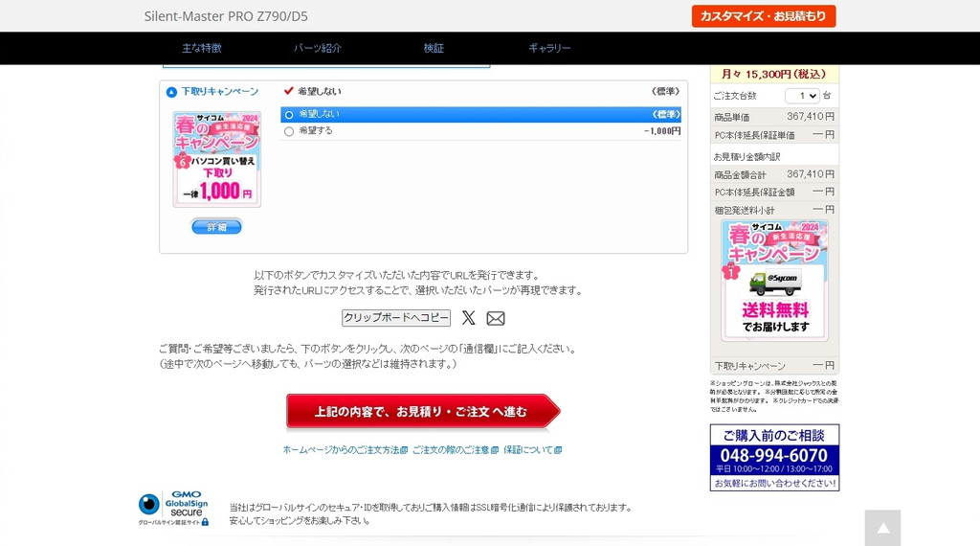Open 保証について link
This screenshot has width=980, height=546.
[x=532, y=449]
